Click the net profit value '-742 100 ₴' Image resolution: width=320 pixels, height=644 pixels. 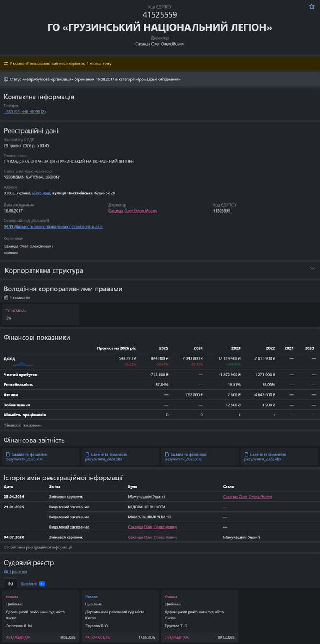(158, 374)
